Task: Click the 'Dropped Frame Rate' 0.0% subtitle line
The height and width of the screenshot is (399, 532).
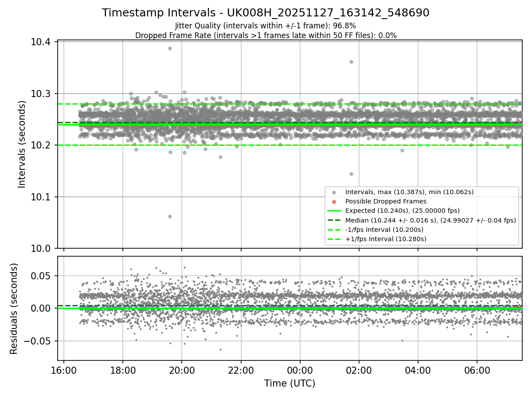Action: pos(266,35)
